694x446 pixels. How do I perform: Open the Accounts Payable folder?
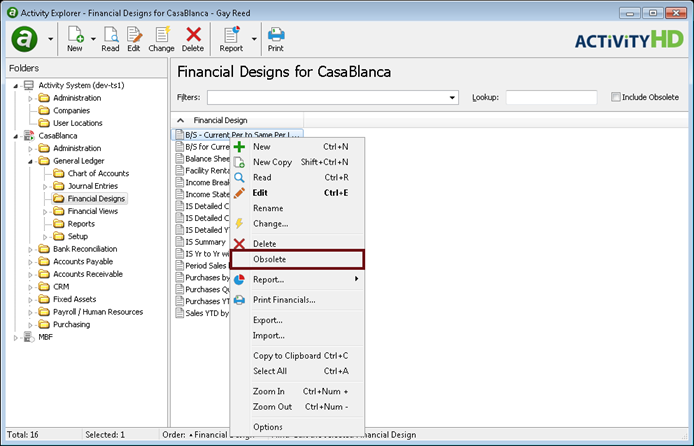(83, 261)
